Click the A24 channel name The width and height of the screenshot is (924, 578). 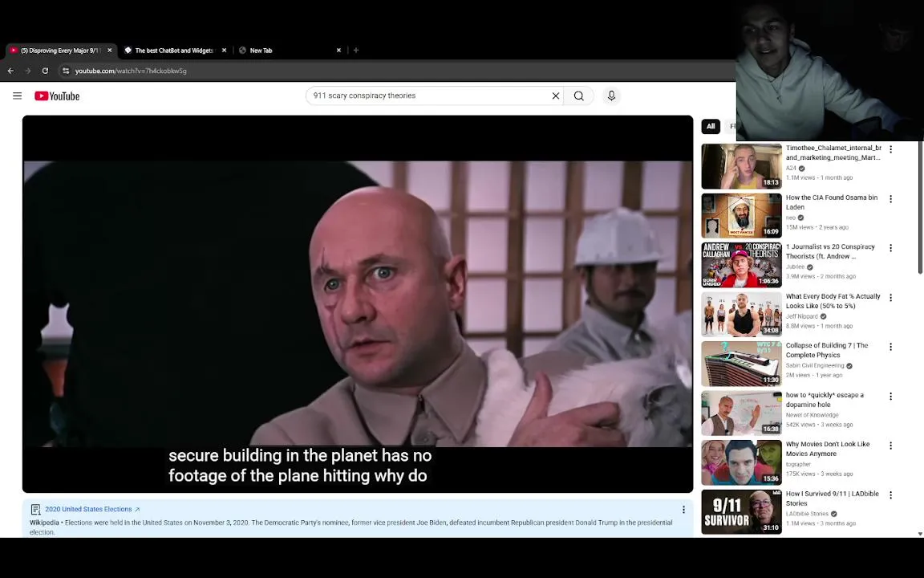click(791, 168)
